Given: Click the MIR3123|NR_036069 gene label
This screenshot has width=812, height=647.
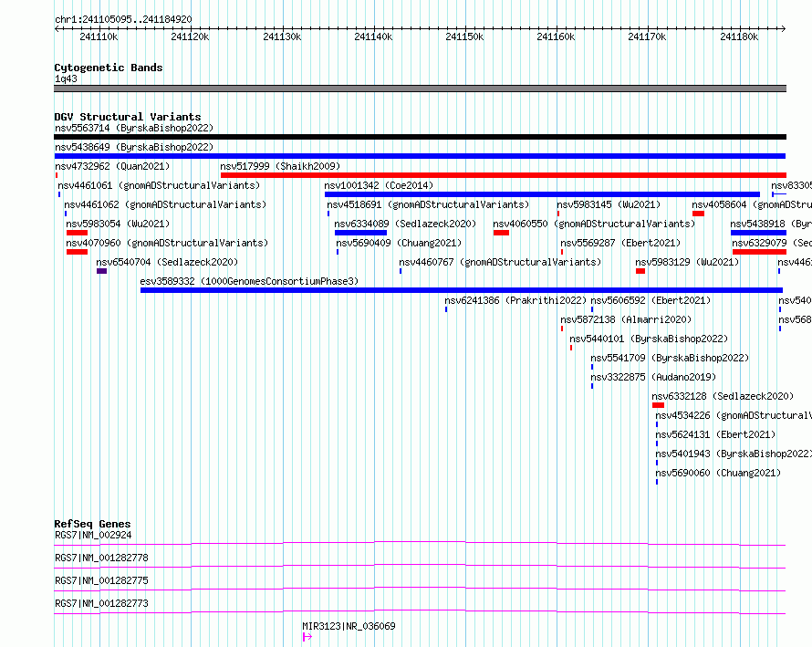Looking at the screenshot, I should point(349,626).
